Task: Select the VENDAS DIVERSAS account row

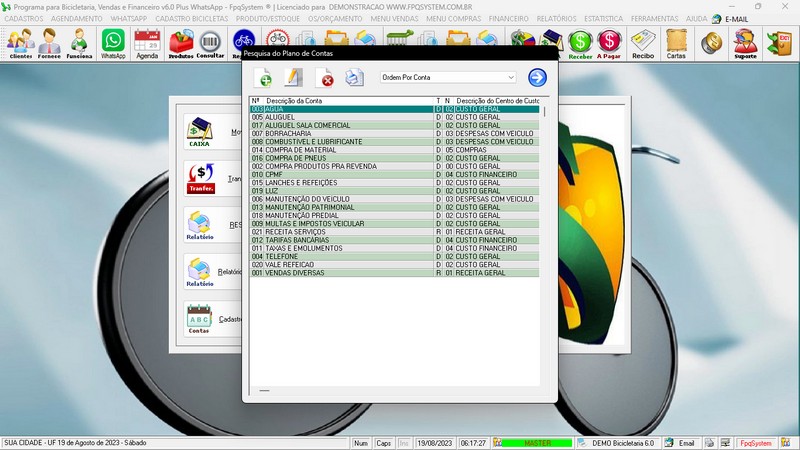Action: click(x=295, y=272)
